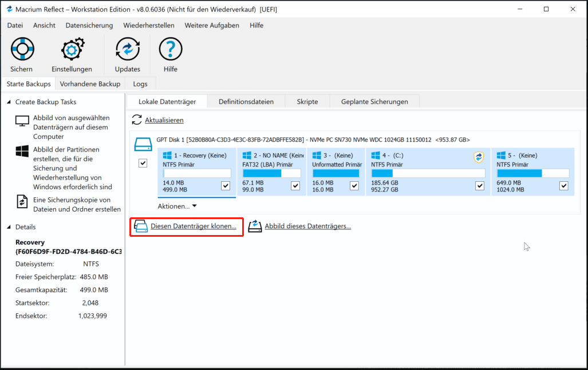Click Diesen Datenträger klonen link

click(x=194, y=226)
